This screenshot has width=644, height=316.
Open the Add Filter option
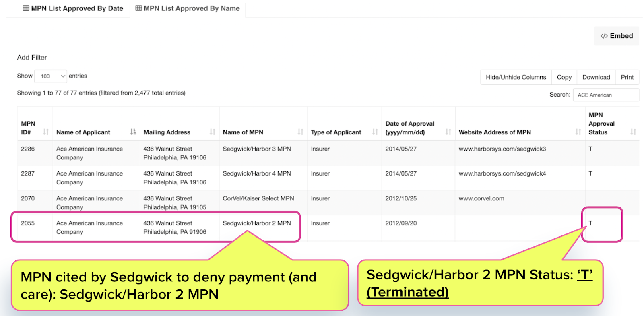point(32,58)
